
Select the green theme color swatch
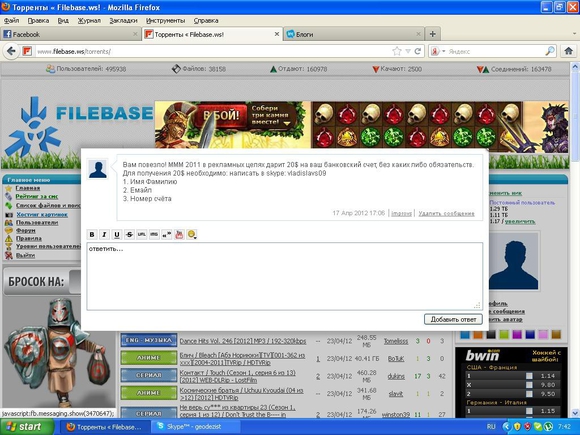(504, 335)
